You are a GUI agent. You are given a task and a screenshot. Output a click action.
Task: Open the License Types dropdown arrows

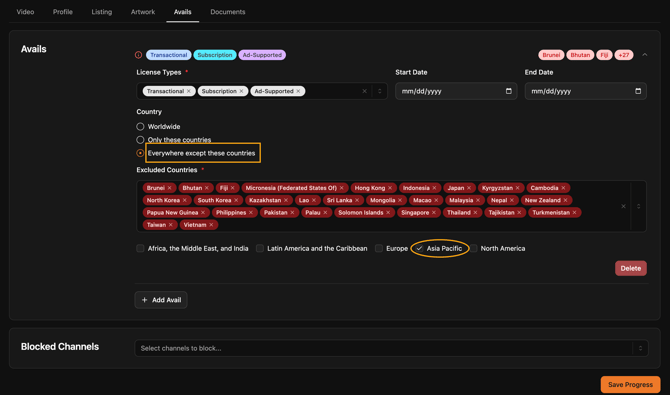[379, 91]
